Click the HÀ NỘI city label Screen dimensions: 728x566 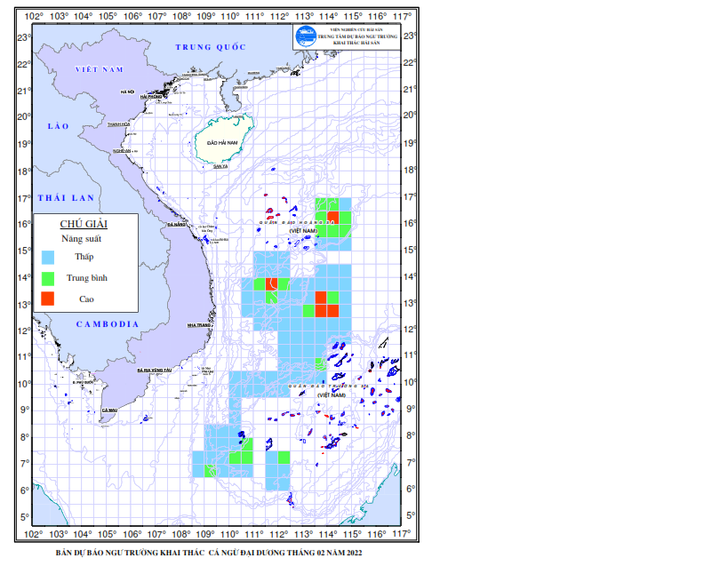click(x=127, y=92)
